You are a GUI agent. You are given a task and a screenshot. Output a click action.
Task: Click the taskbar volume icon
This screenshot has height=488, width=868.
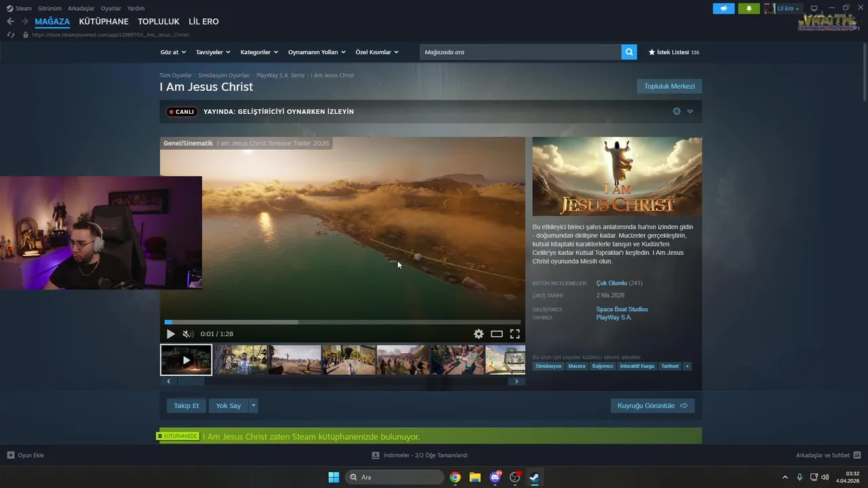click(825, 477)
